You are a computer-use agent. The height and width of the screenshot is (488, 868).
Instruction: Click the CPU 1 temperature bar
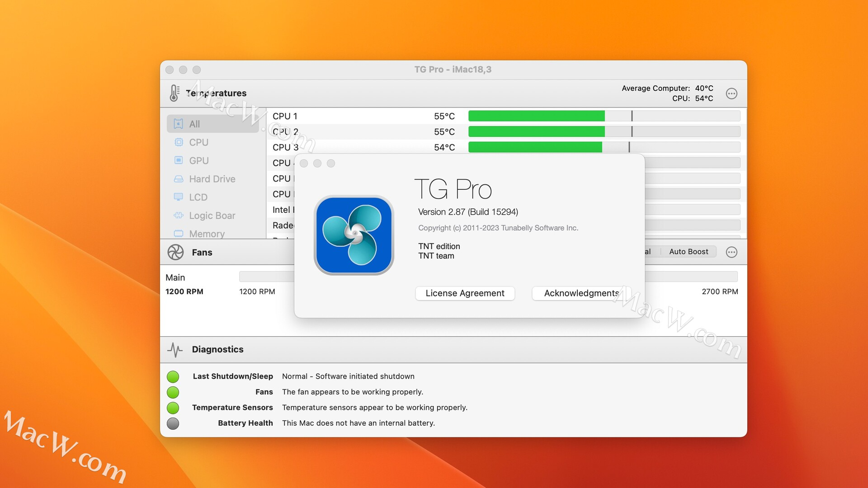(604, 116)
